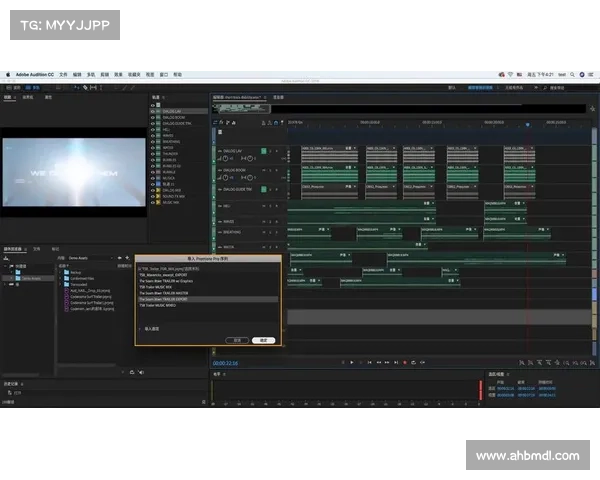600x480 pixels.
Task: Open dropdown on first DIALOG LAV clip
Action: [x=355, y=148]
